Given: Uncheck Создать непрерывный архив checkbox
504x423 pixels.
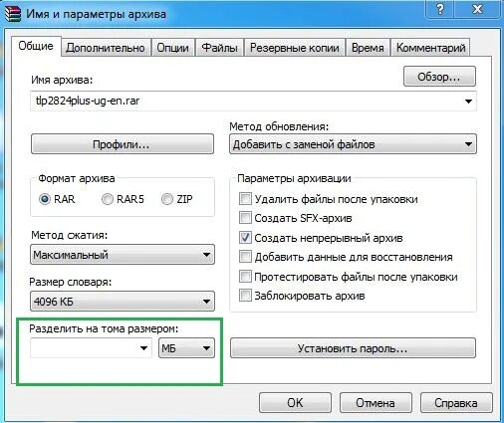Looking at the screenshot, I should point(245,238).
